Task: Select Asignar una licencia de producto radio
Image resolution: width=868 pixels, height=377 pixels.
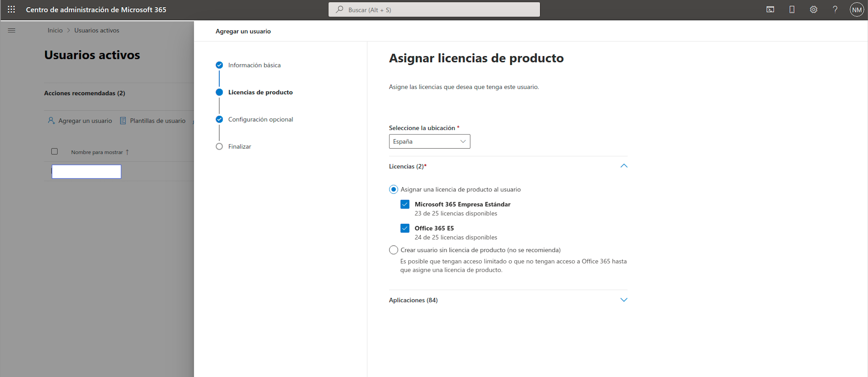Action: 393,190
